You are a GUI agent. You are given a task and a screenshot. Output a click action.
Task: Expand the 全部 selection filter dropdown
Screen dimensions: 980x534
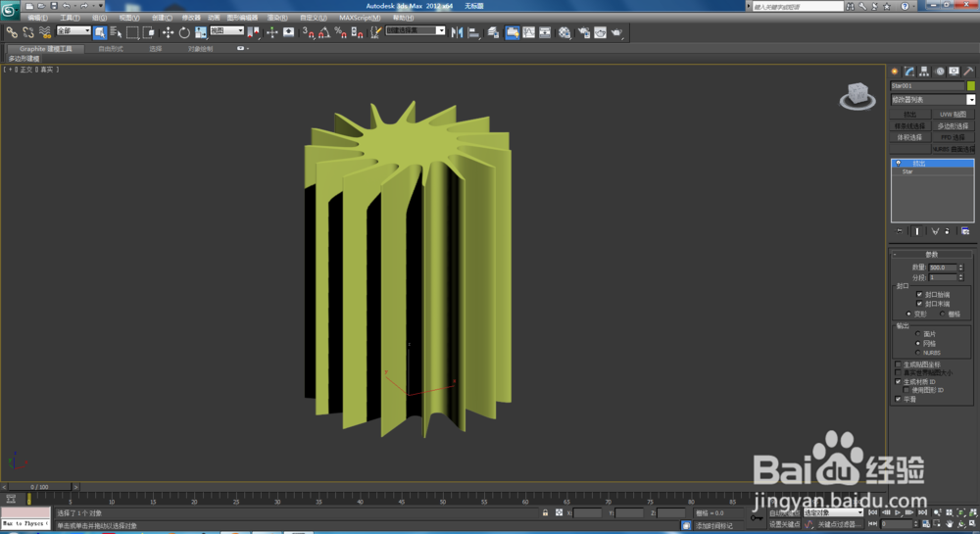click(73, 31)
